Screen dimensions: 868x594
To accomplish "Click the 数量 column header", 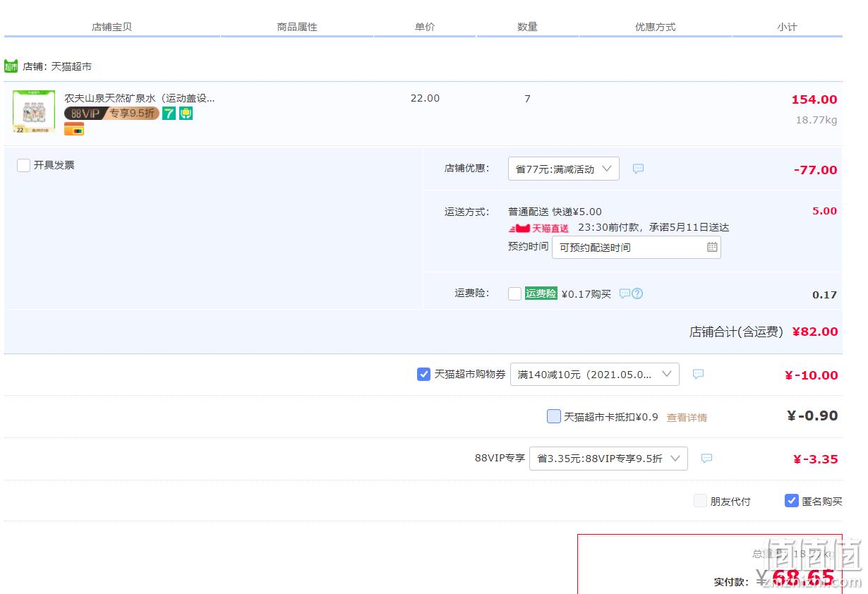I will tap(527, 27).
